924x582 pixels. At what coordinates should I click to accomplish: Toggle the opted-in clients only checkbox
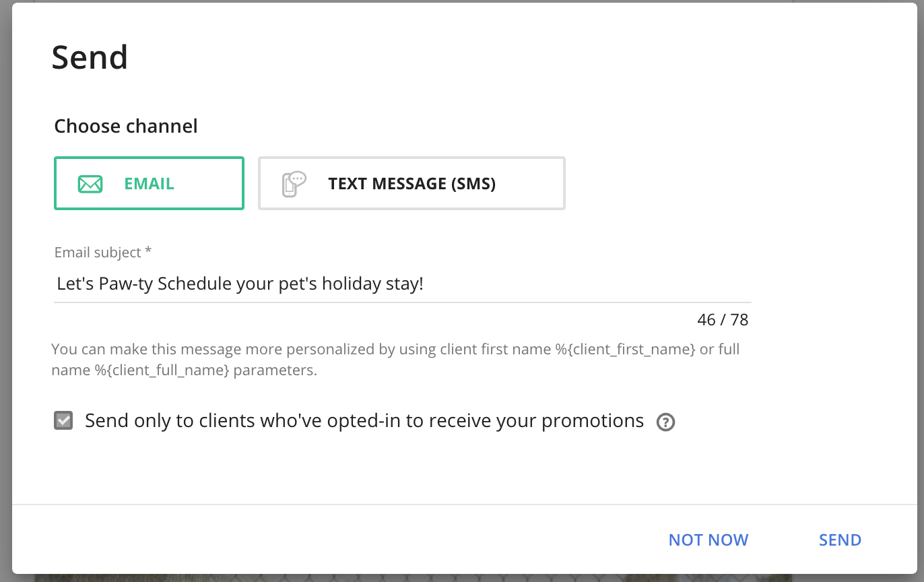pos(63,421)
